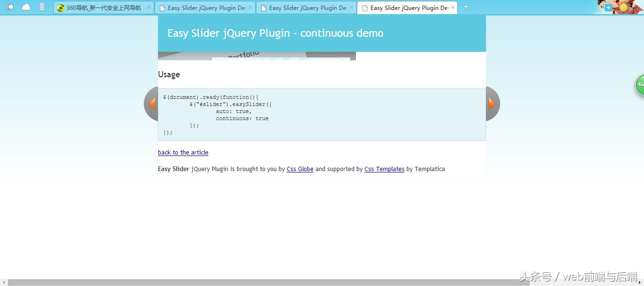644x286 pixels.
Task: Click the 'continuous: true' code line
Action: click(x=242, y=119)
